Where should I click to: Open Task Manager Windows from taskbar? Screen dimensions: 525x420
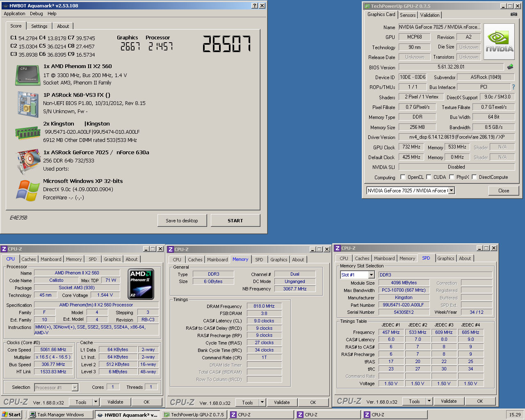(60, 415)
